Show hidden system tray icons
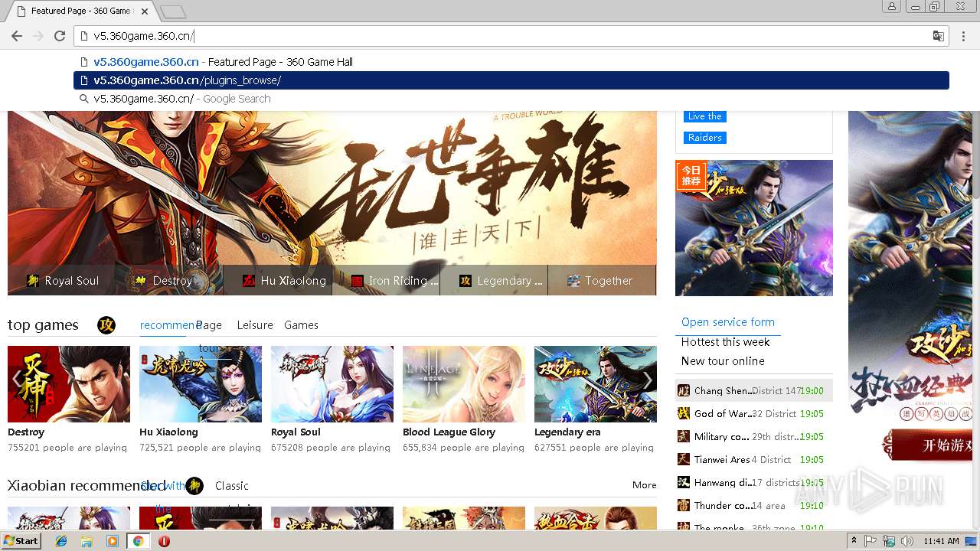980x551 pixels. [x=854, y=541]
